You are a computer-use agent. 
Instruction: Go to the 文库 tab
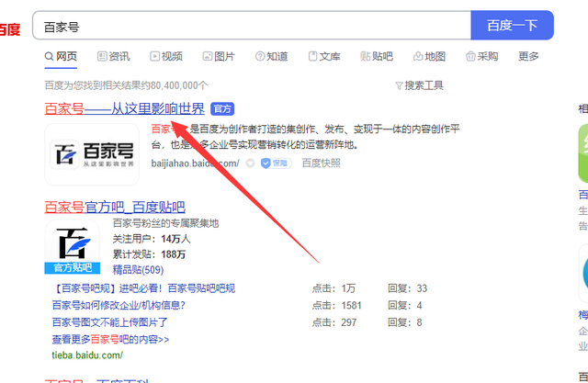(323, 57)
